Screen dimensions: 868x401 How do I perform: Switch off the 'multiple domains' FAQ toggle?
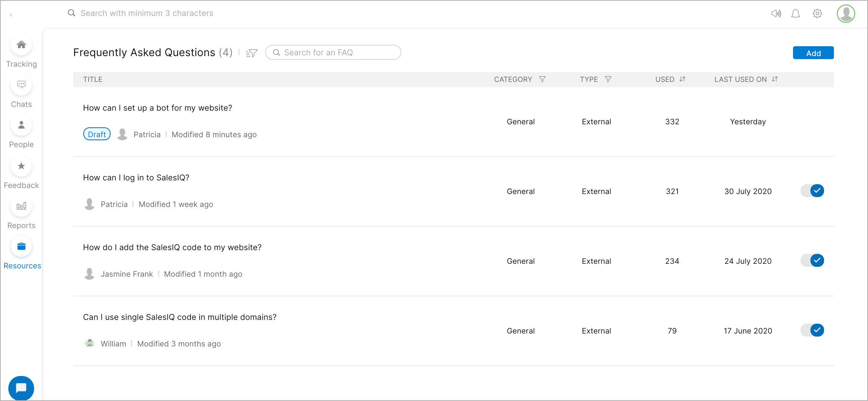[812, 330]
